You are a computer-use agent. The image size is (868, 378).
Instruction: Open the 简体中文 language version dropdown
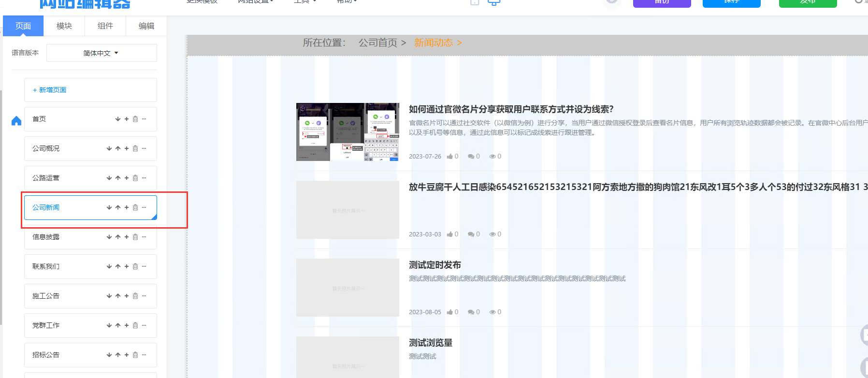101,53
